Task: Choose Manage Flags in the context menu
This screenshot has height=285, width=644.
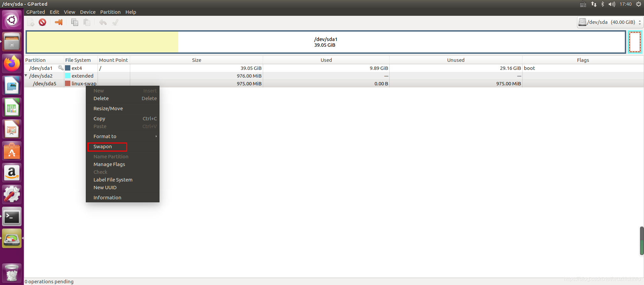Action: coord(122,164)
